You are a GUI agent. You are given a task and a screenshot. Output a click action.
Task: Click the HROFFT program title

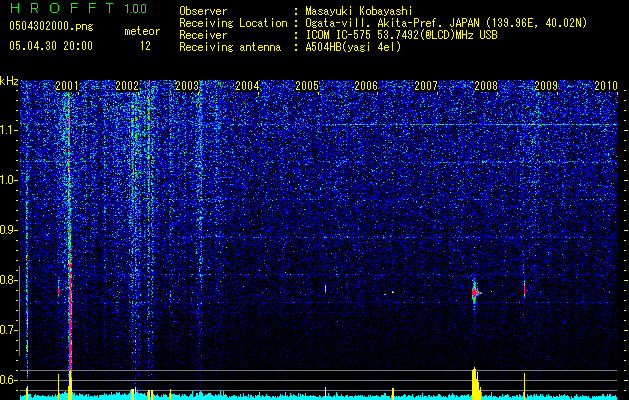[x=62, y=8]
